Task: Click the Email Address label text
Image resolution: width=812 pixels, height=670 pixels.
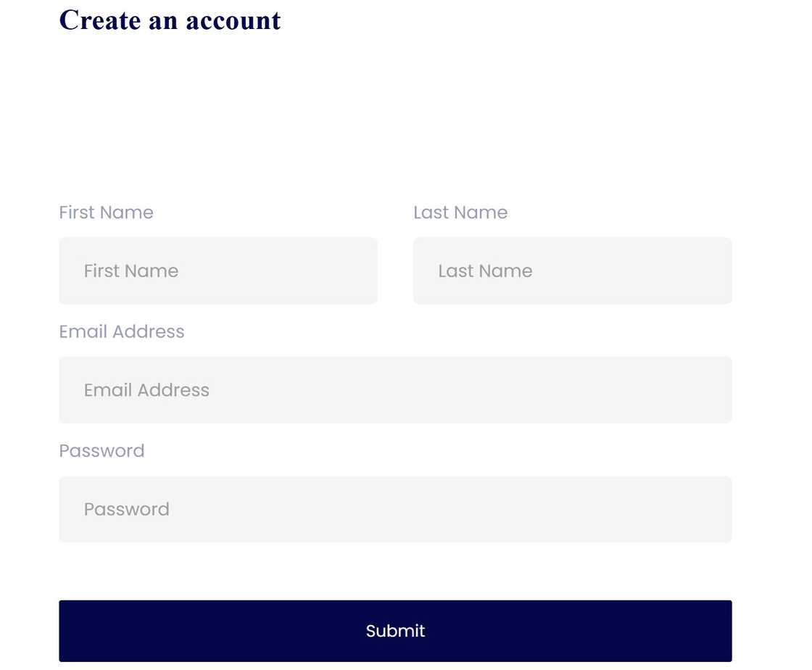Action: coord(122,331)
